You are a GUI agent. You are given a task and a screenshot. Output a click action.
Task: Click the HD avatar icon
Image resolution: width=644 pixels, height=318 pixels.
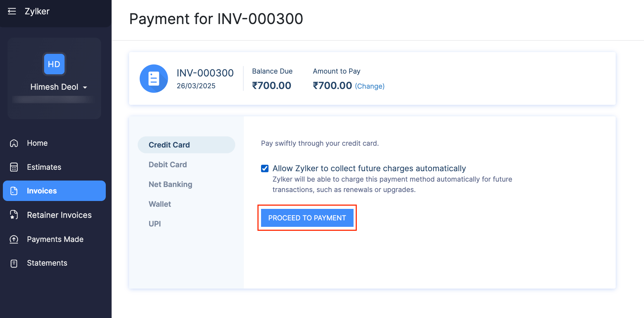coord(54,64)
